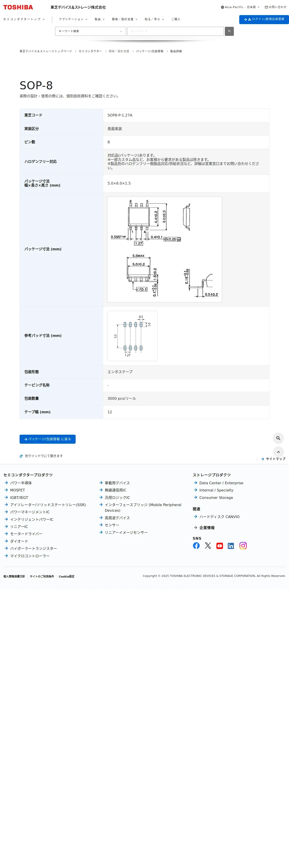
Task: Click the search magnifier submit button
Action: click(x=229, y=31)
